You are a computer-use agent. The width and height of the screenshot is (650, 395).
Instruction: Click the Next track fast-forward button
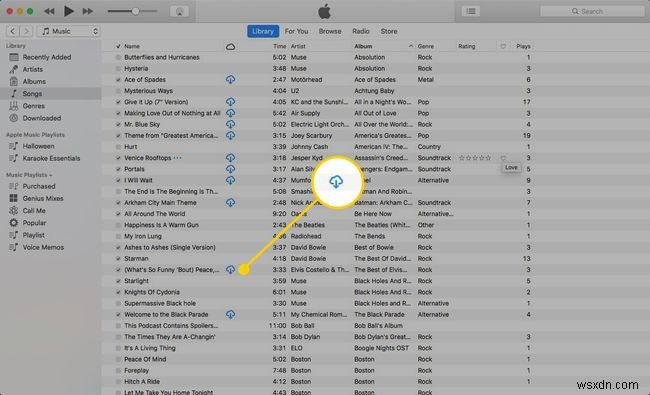(x=87, y=11)
